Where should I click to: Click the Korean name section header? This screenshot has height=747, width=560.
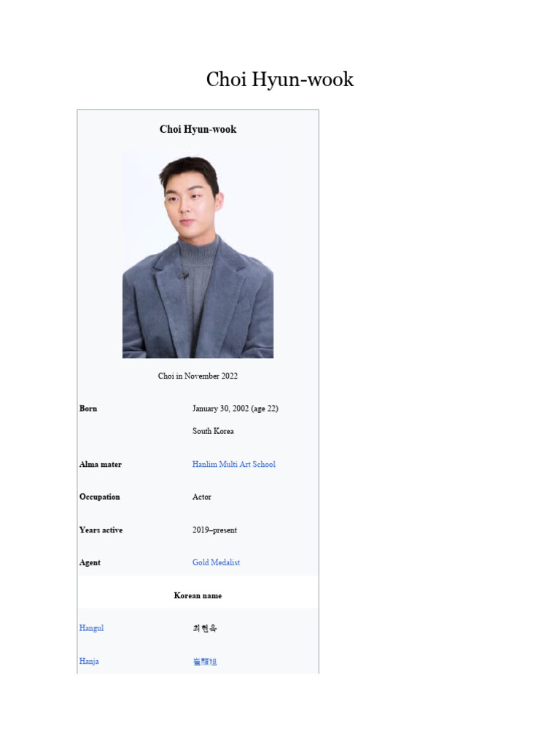point(198,595)
